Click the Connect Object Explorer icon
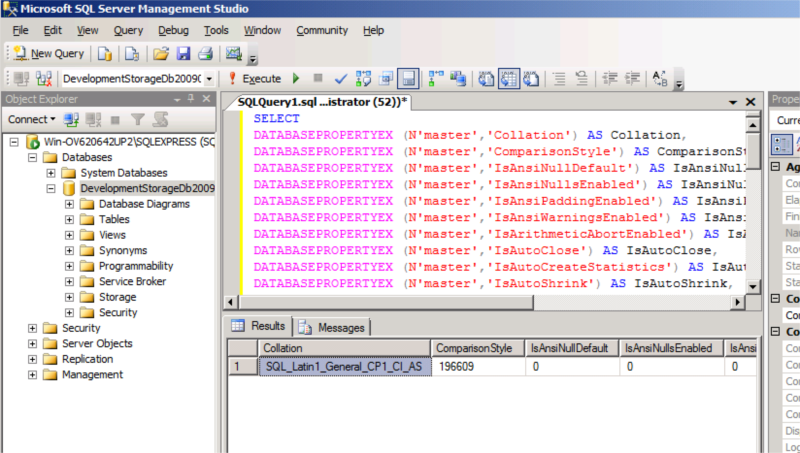Screen dimensions: 800x453 coord(71,119)
